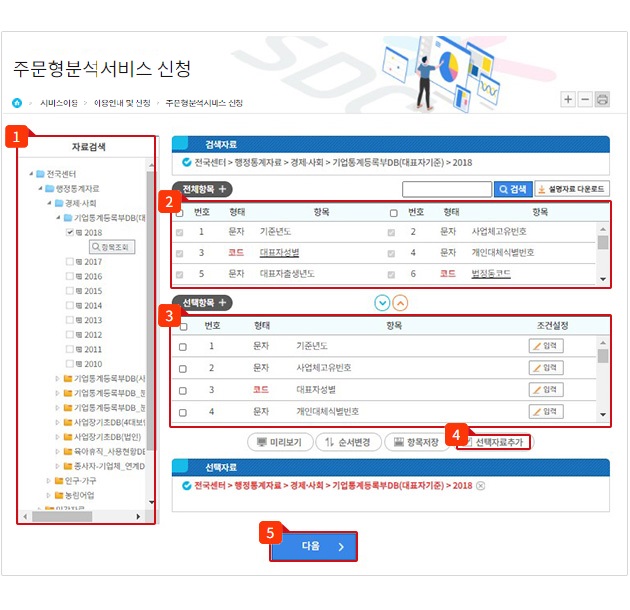The width and height of the screenshot is (630, 610).
Task: Click 입력 condition button for 기준년도
Action: (546, 346)
